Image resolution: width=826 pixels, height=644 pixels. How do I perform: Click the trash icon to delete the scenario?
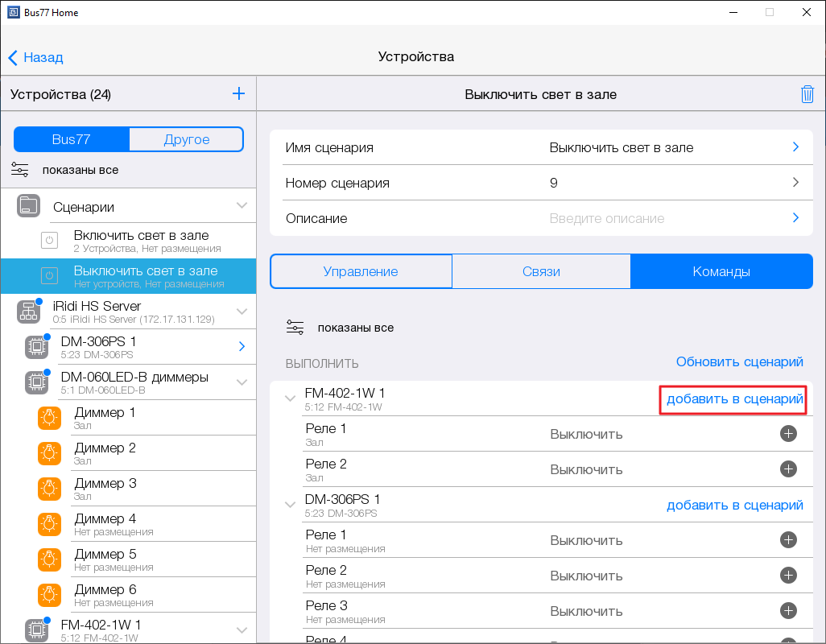pos(807,94)
